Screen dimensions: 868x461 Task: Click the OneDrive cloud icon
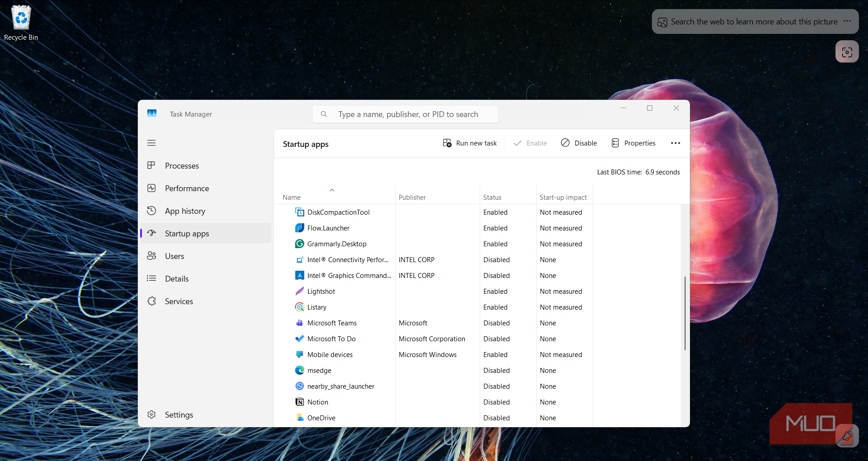click(299, 418)
